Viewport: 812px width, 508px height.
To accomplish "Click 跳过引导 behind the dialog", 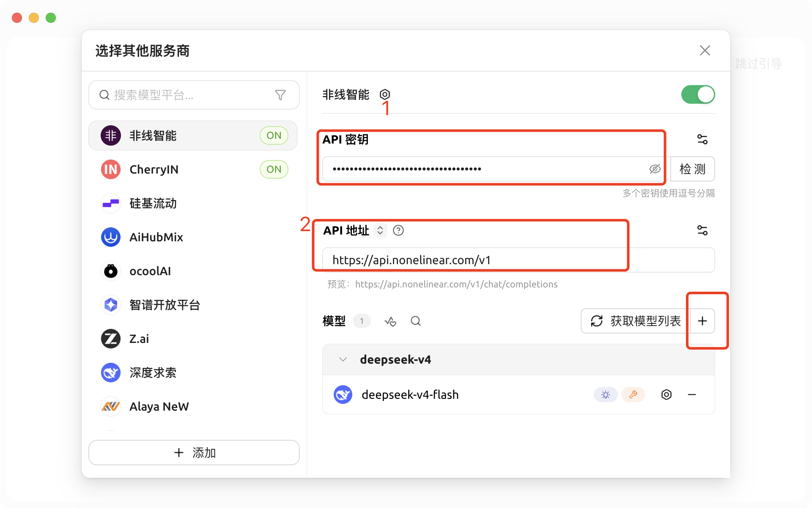I will coord(758,64).
